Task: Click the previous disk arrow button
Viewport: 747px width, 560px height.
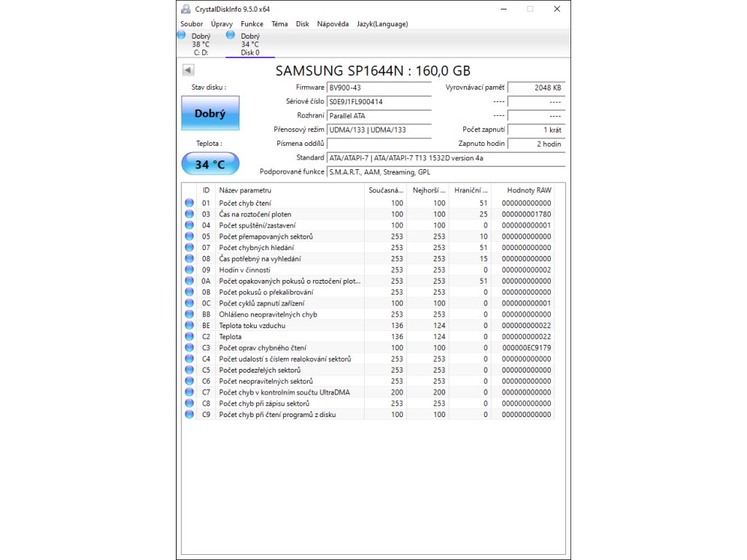Action: point(187,70)
